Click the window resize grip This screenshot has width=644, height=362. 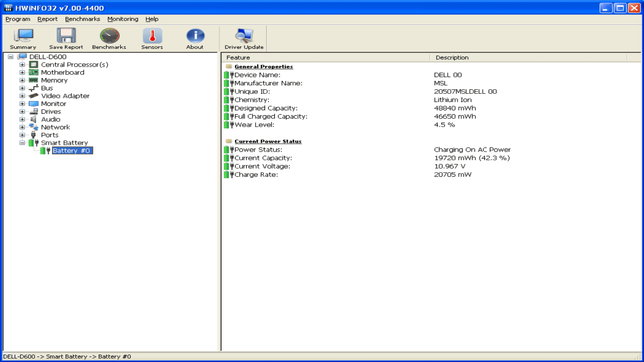tap(638, 357)
